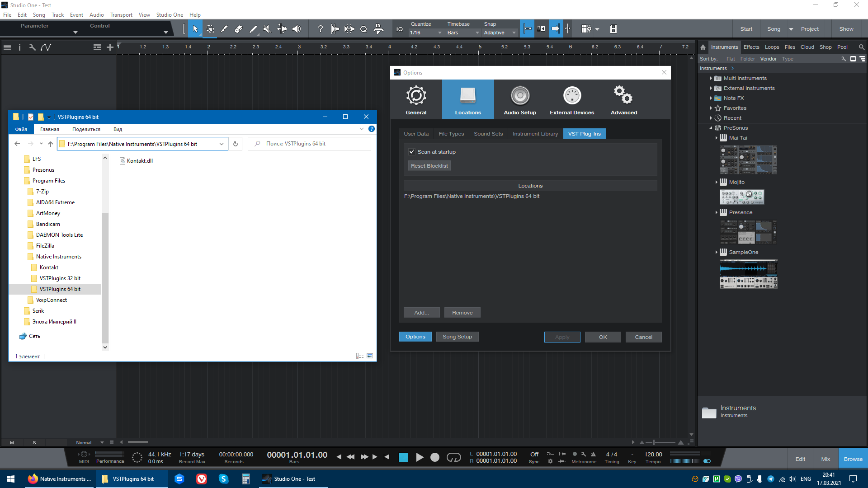
Task: Collapse the PreSonus vendor folder
Action: [711, 128]
